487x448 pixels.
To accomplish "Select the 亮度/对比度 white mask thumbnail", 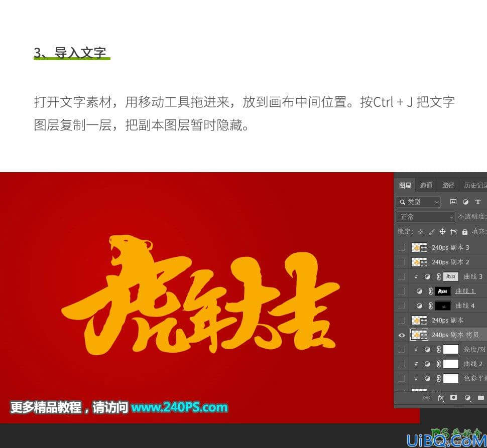I will (x=451, y=349).
